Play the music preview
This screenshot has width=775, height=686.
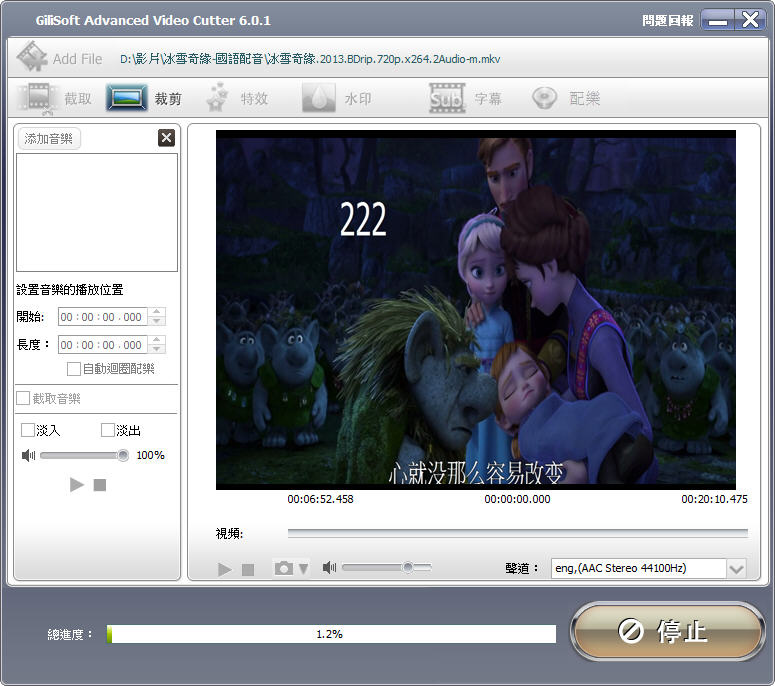[77, 485]
